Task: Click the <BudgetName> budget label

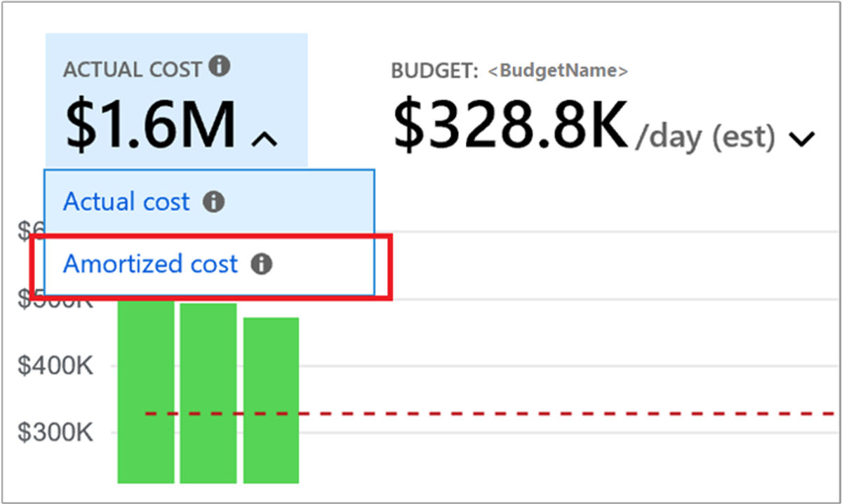Action: 558,70
